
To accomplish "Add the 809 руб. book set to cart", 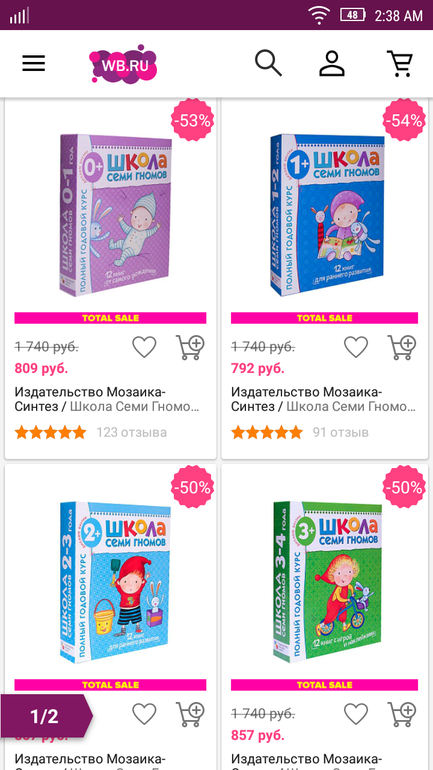I will coord(190,347).
